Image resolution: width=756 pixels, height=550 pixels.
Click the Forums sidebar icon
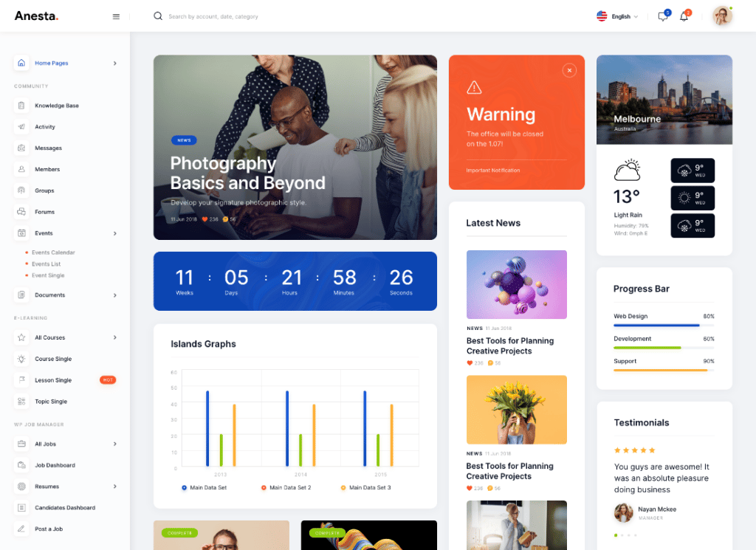point(21,211)
